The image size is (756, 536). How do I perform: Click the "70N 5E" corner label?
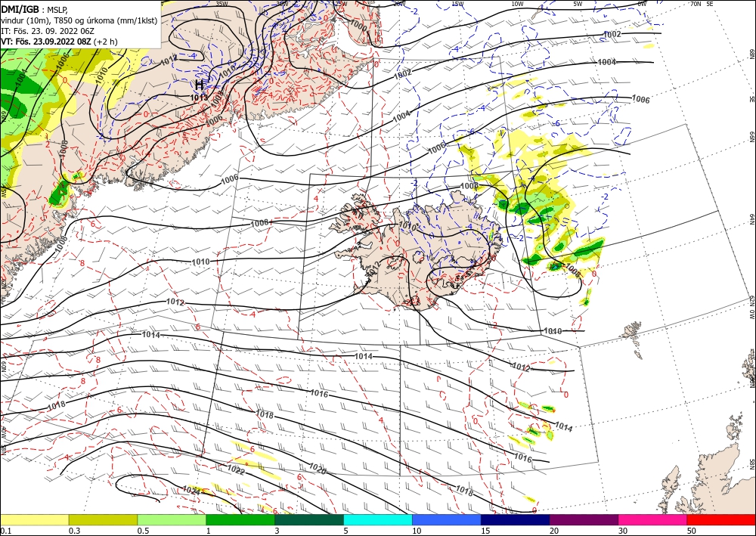[x=702, y=3]
